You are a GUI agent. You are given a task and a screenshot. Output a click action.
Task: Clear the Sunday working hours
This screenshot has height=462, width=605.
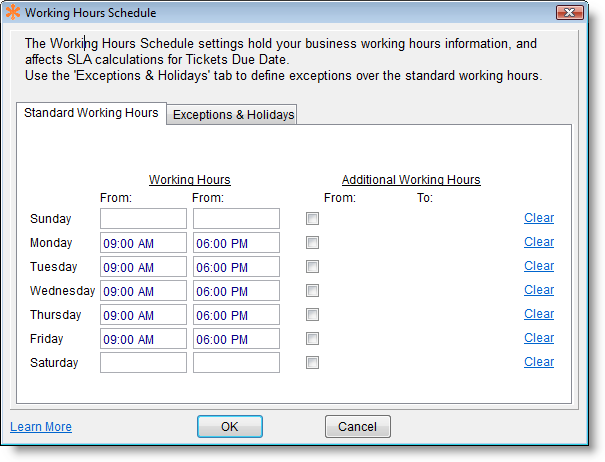(538, 218)
